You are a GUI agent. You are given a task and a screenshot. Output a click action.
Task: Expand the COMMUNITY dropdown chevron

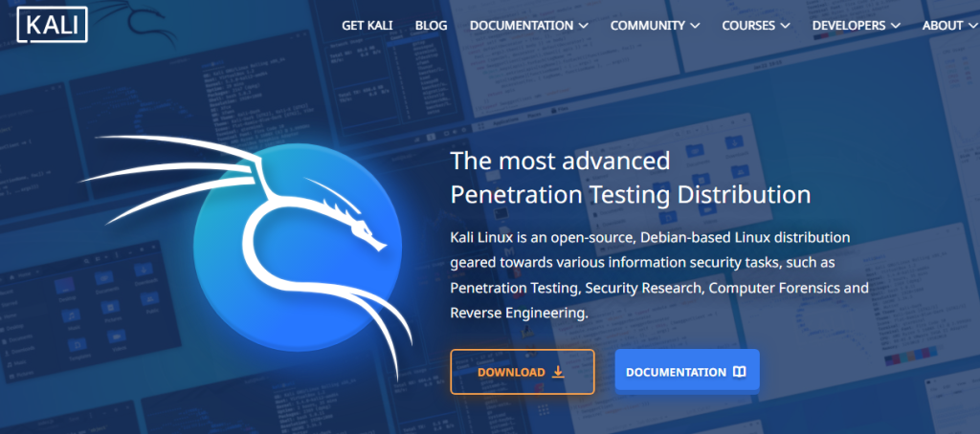click(x=695, y=26)
